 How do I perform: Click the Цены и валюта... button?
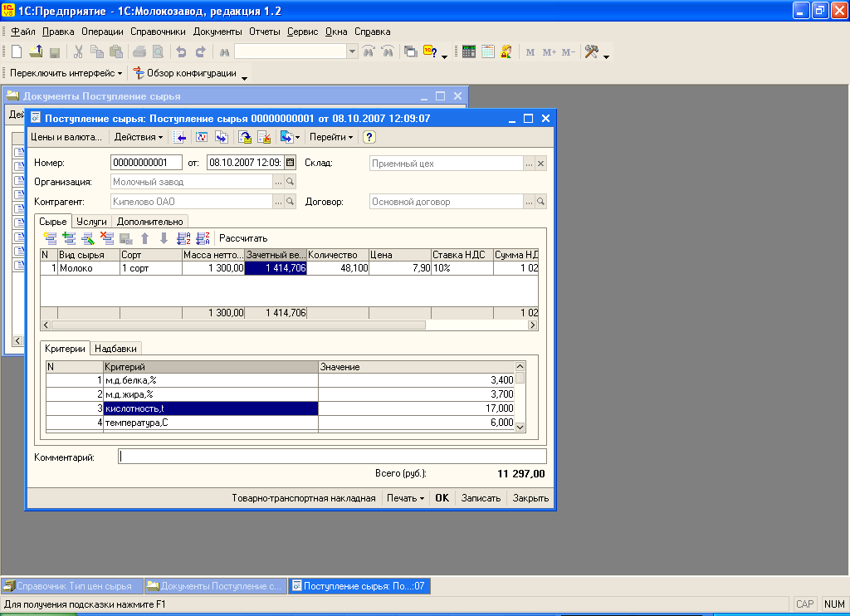coord(66,137)
